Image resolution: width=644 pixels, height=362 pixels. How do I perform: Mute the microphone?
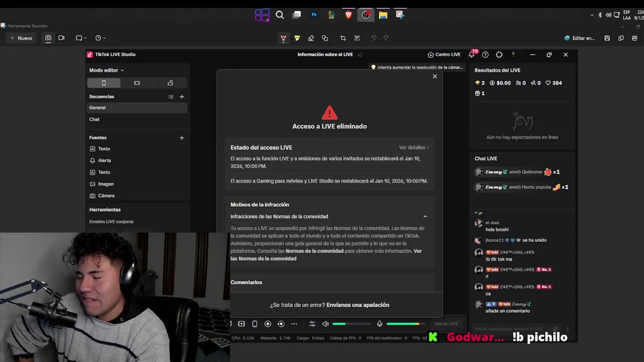380,324
